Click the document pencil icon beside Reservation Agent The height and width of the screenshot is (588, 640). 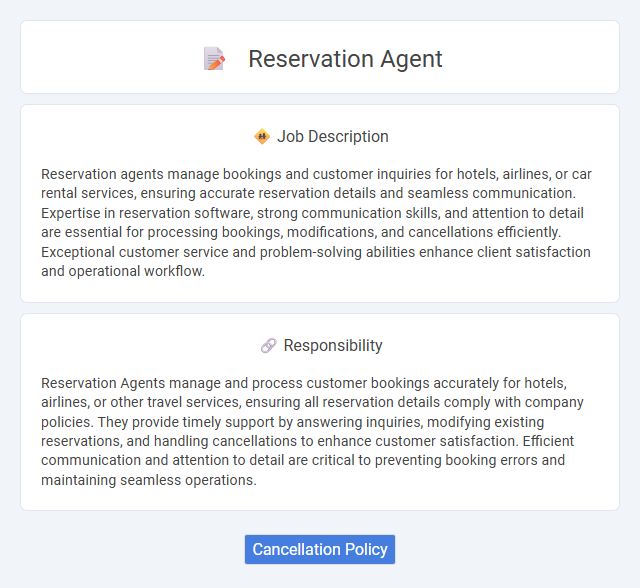tap(214, 59)
